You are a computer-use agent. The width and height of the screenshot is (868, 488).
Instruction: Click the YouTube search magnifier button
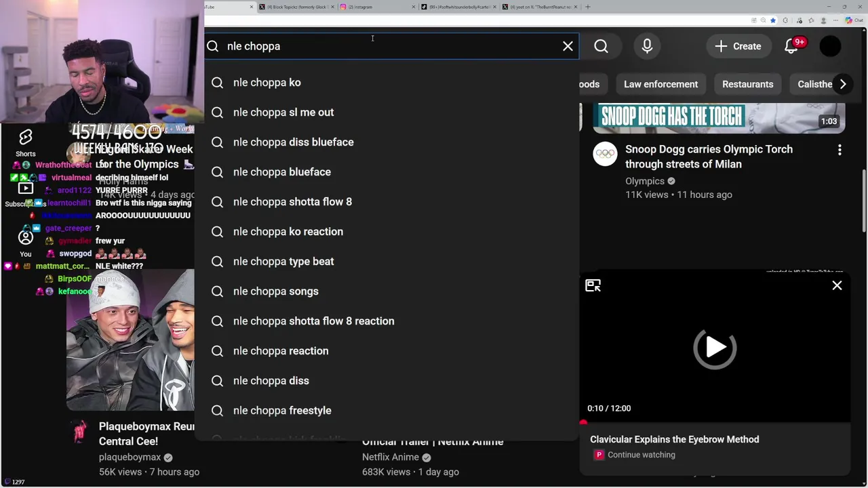[x=601, y=46]
